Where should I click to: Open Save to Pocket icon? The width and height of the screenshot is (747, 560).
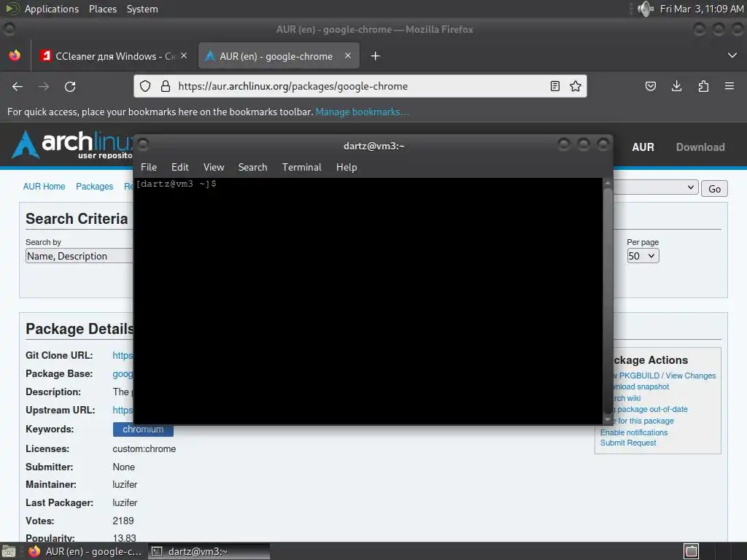651,86
